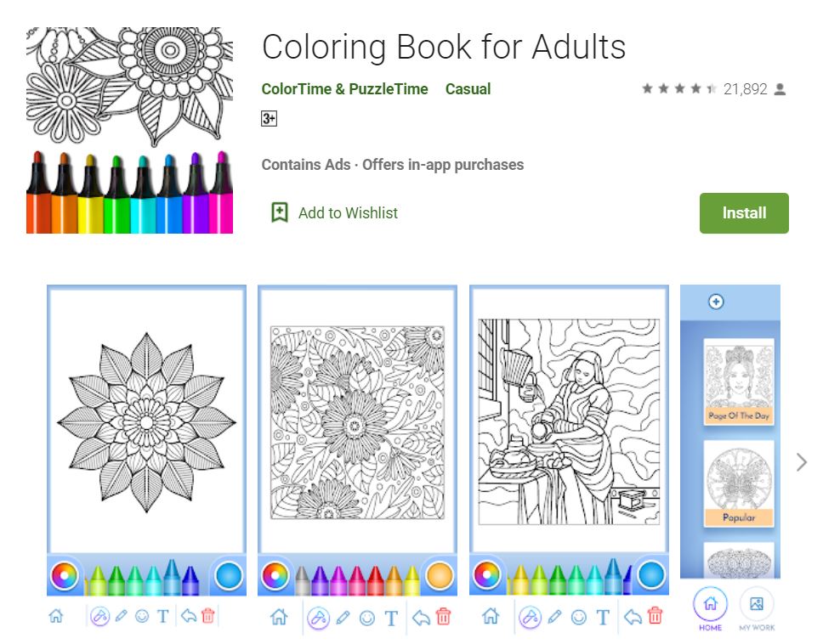Open ColorTime & PuzzleTime developer page

click(345, 89)
